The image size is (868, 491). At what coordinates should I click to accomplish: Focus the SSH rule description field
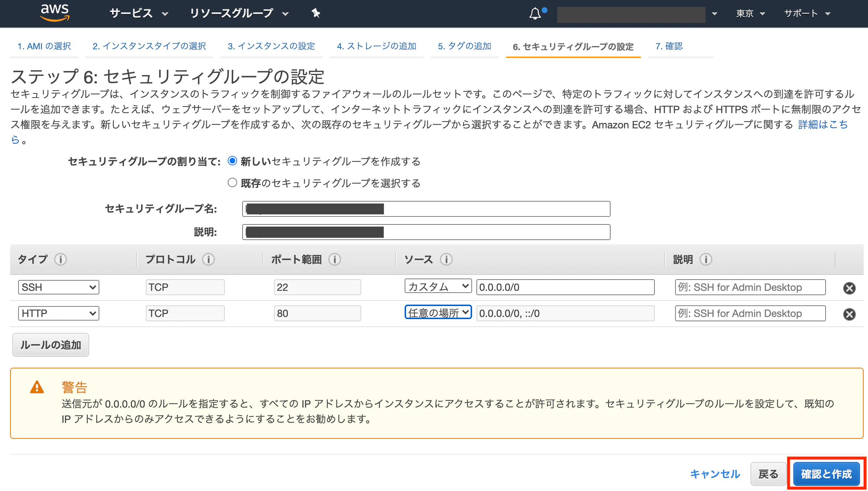[750, 287]
